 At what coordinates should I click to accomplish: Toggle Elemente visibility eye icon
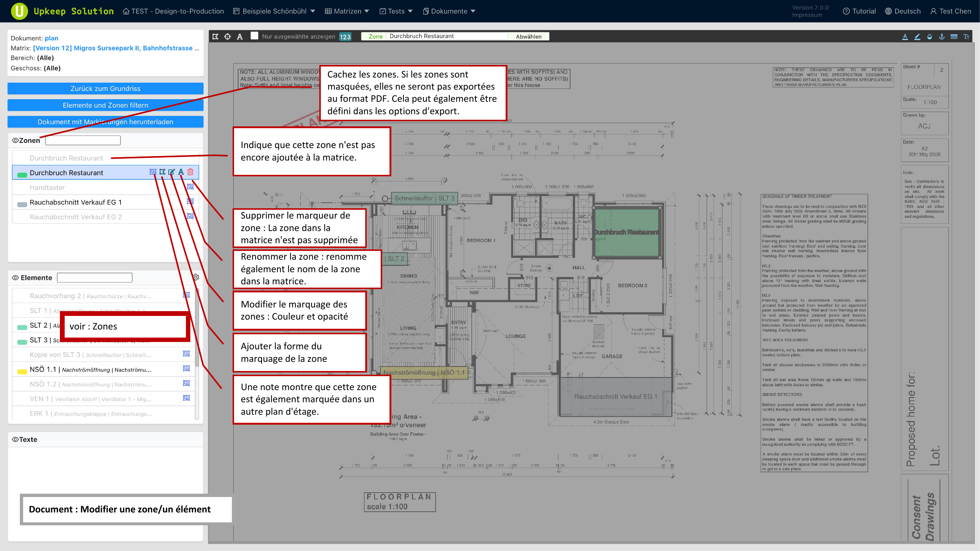pyautogui.click(x=15, y=278)
